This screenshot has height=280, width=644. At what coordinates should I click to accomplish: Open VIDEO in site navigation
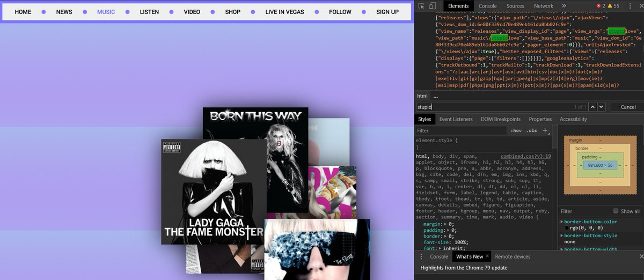click(x=192, y=12)
